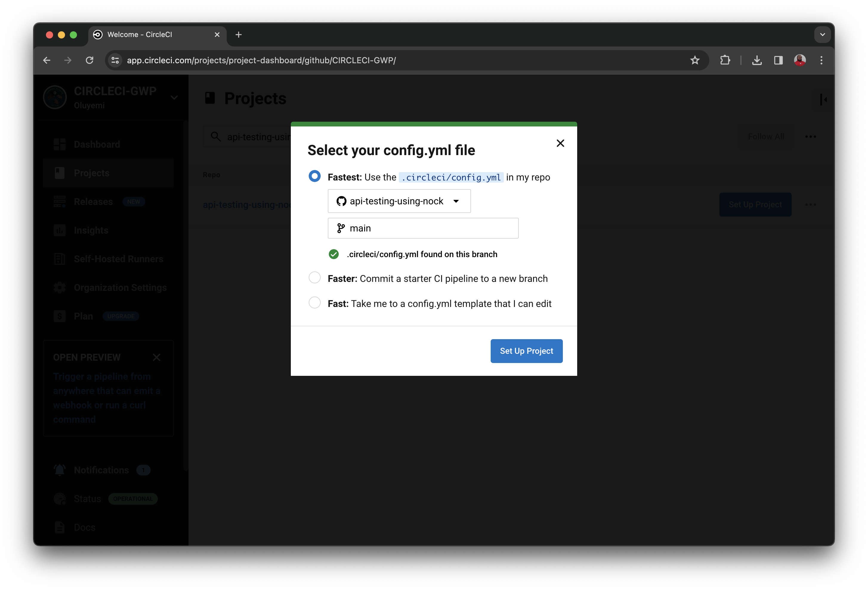Open the Releases page
The height and width of the screenshot is (590, 868).
pos(93,201)
